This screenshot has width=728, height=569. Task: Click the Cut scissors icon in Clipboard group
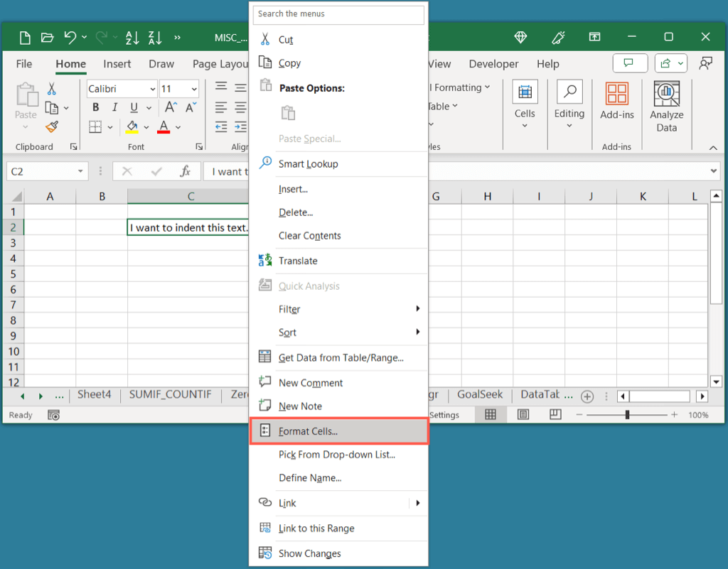click(x=52, y=89)
